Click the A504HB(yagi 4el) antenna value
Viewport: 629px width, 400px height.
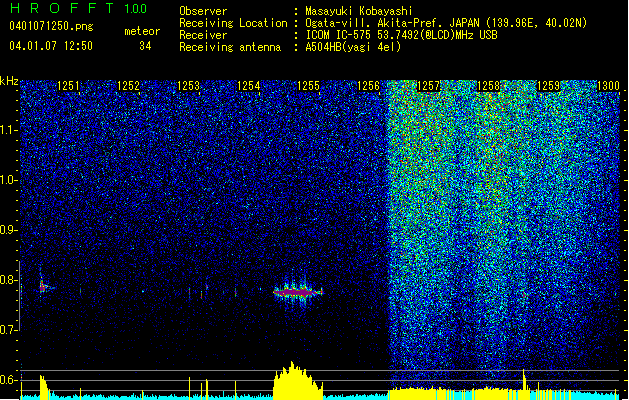pyautogui.click(x=353, y=47)
